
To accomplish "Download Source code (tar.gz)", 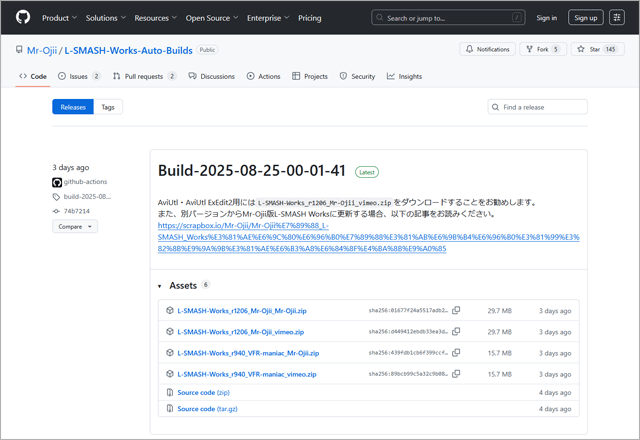I will pyautogui.click(x=207, y=409).
